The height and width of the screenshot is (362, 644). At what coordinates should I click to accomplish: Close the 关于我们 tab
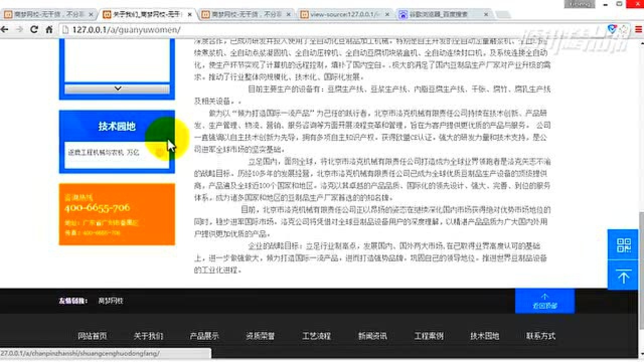[189, 15]
